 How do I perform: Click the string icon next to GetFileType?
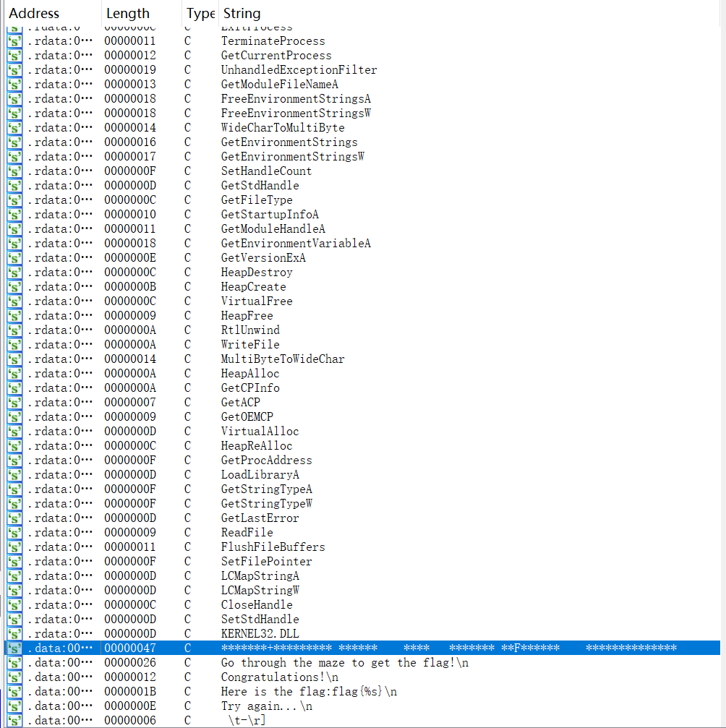click(14, 200)
